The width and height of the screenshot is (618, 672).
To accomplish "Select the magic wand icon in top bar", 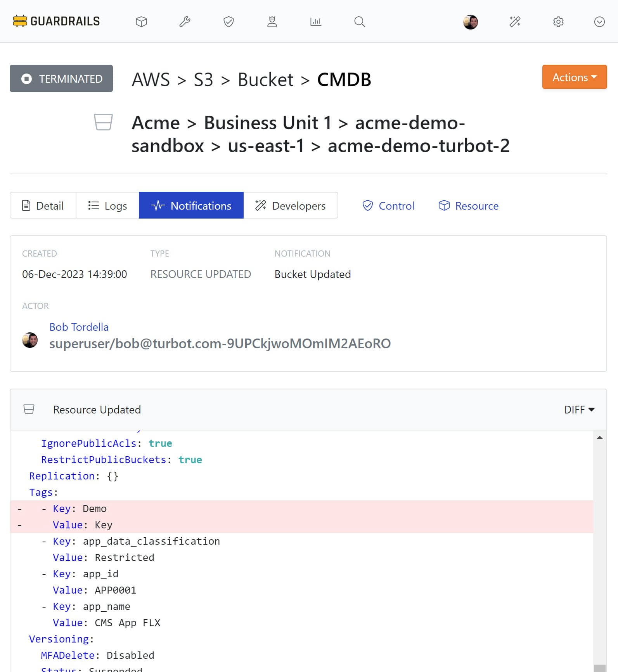I will click(x=514, y=22).
